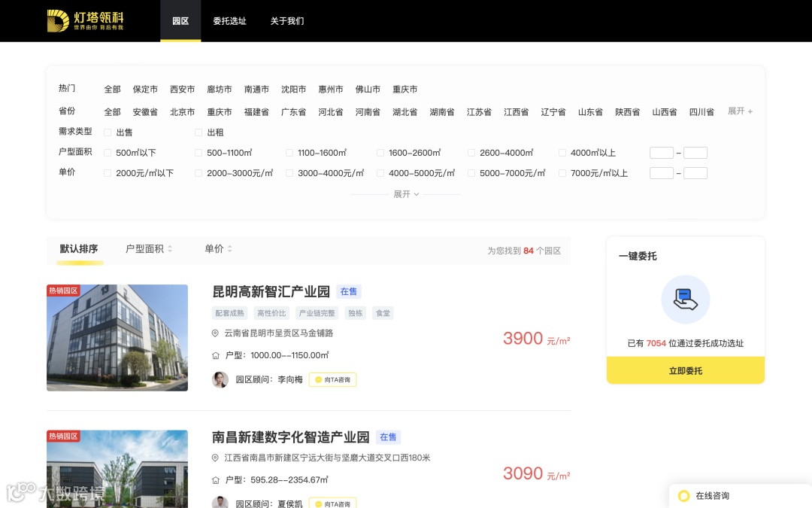Tick the 500㎡以下 area checkbox
812x508 pixels.
point(108,153)
